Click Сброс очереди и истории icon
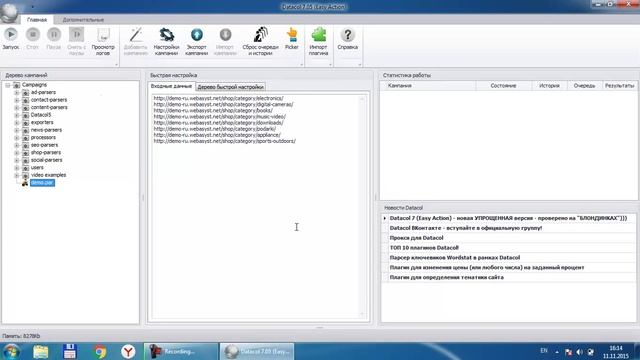The height and width of the screenshot is (360, 640). [x=260, y=35]
